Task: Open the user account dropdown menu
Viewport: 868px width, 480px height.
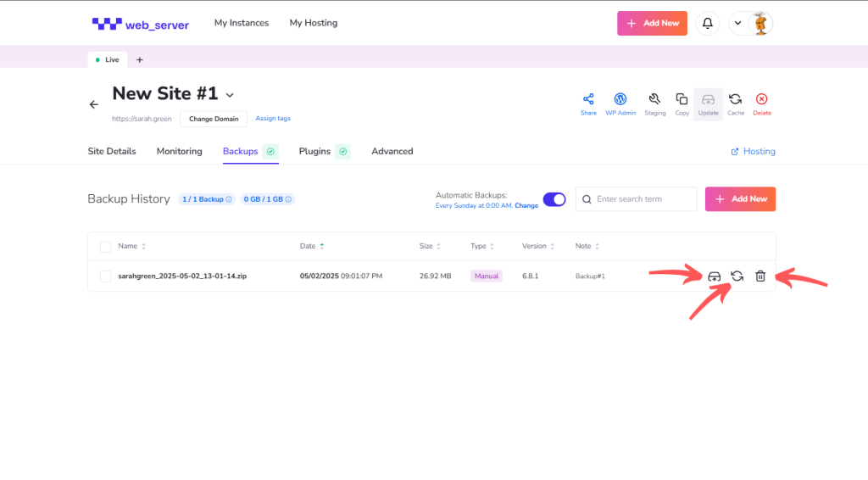Action: point(737,23)
